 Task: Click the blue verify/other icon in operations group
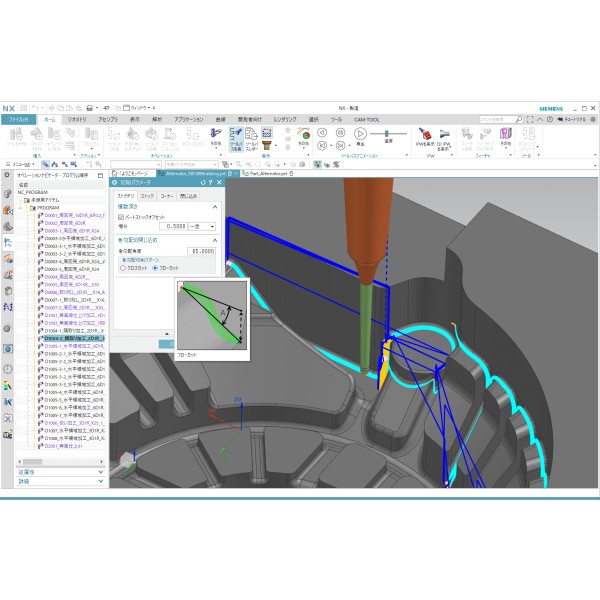[x=216, y=134]
